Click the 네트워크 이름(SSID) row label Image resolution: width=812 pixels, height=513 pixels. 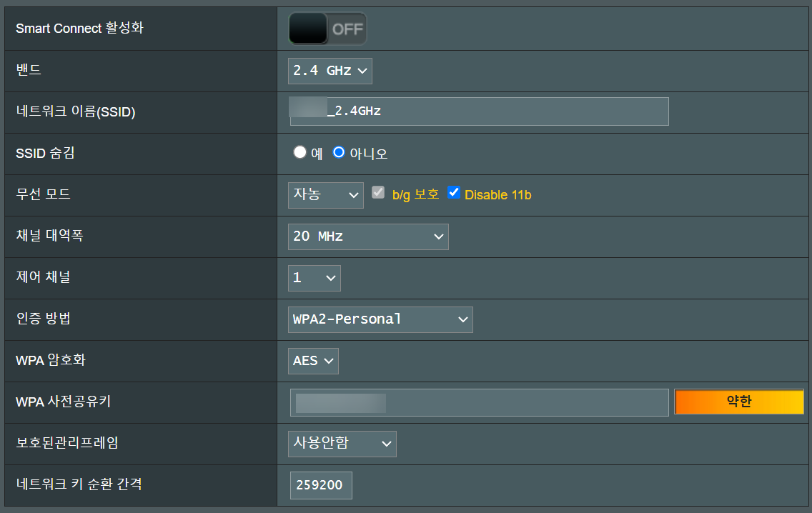pos(76,111)
